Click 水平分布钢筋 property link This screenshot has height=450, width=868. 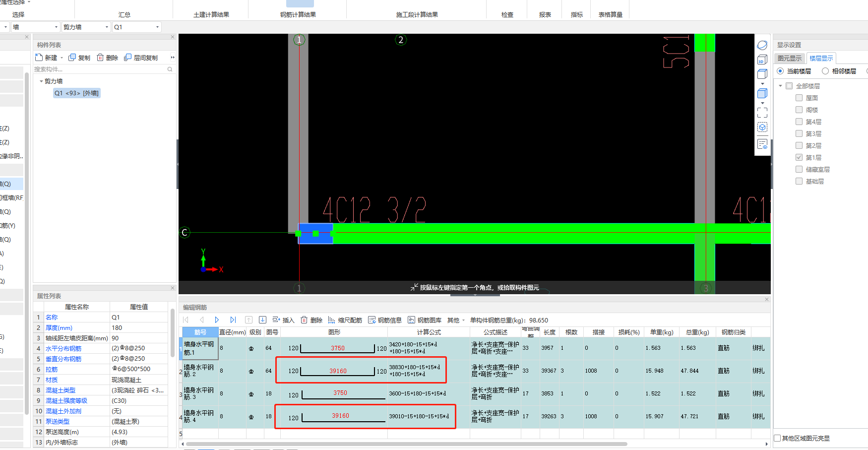click(x=63, y=348)
